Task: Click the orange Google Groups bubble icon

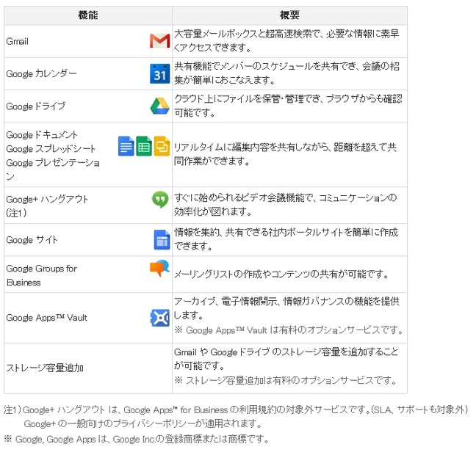Action: [x=159, y=268]
